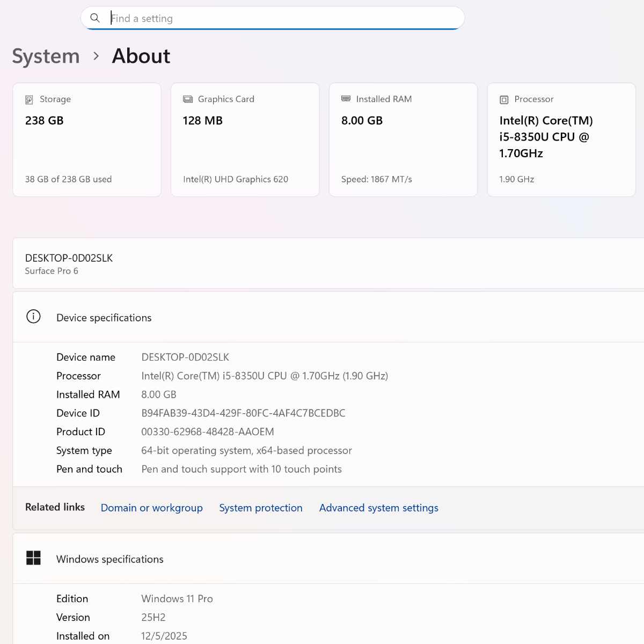Click 'Surface Pro 6' model text

click(52, 271)
